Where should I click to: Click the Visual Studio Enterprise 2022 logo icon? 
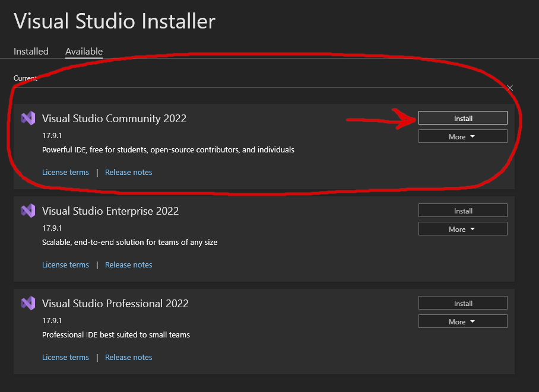28,211
